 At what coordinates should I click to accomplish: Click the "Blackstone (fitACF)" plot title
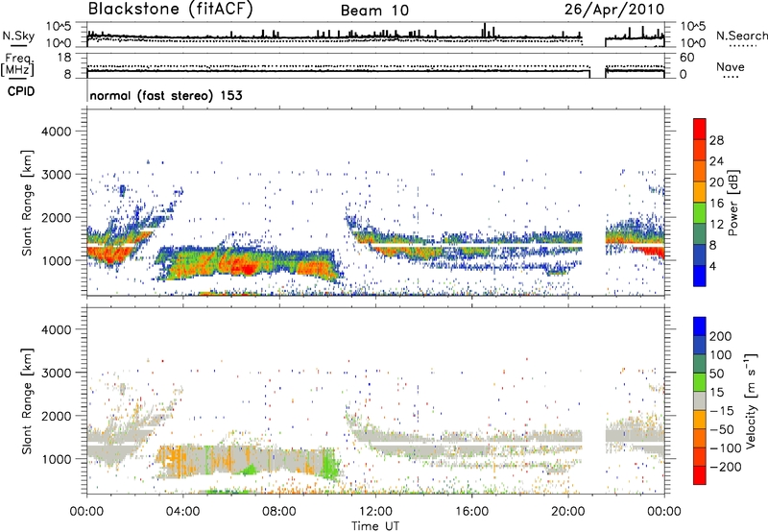(x=170, y=10)
